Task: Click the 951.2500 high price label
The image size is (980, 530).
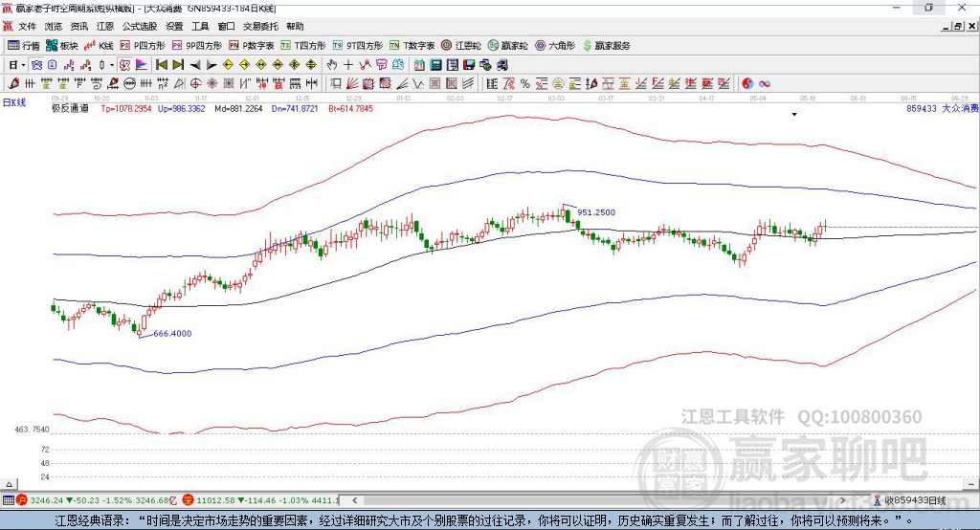Action: click(x=596, y=212)
